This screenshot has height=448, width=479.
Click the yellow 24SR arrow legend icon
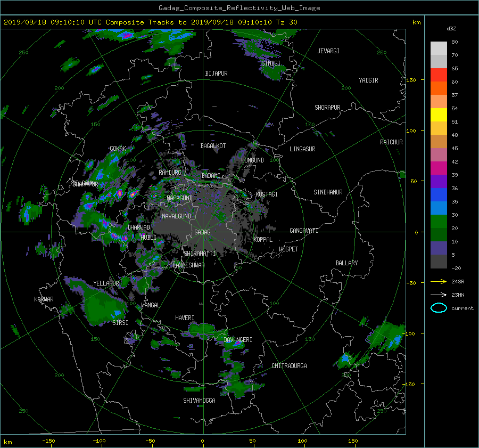(439, 281)
